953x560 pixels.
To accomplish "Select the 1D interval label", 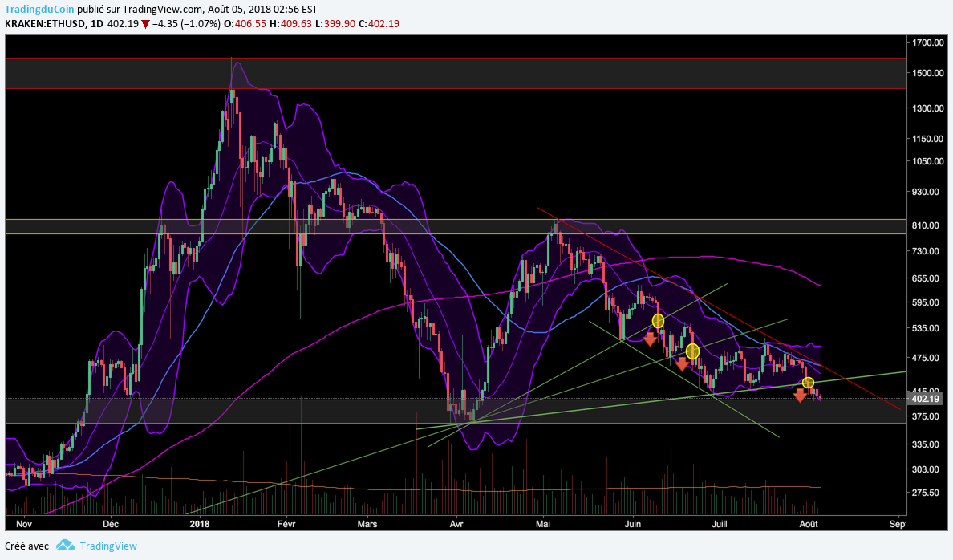I will tap(96, 24).
